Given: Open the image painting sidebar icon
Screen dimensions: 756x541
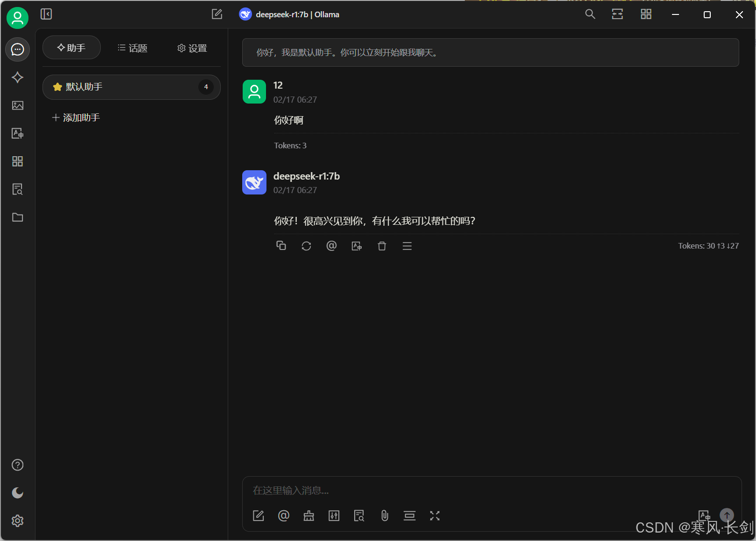Looking at the screenshot, I should (x=17, y=105).
